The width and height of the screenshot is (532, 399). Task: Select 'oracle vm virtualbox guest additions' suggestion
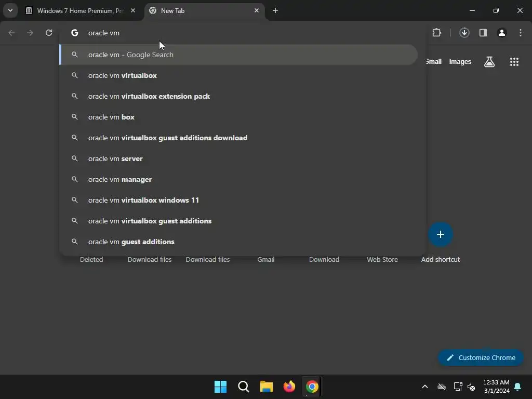pyautogui.click(x=238, y=221)
